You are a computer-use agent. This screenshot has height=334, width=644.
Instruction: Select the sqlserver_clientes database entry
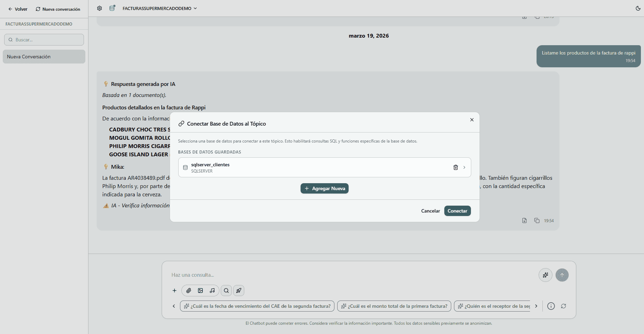[311, 167]
